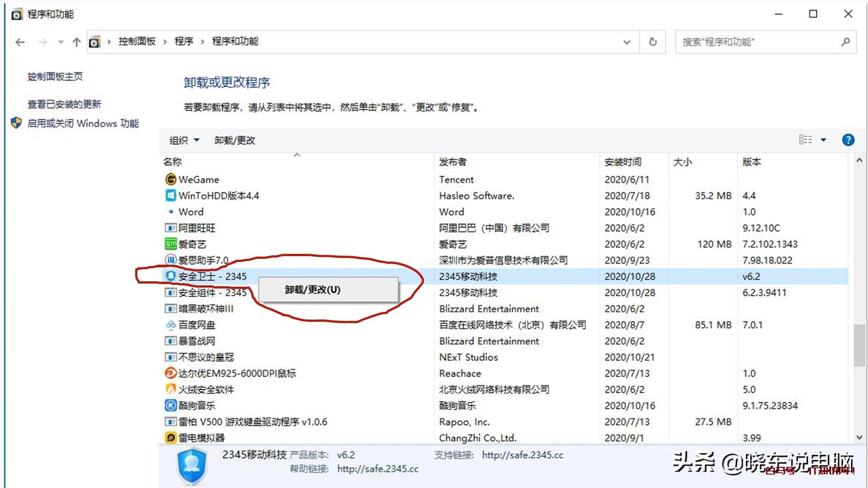Select the WinToHDD program icon
The width and height of the screenshot is (868, 488).
click(171, 195)
